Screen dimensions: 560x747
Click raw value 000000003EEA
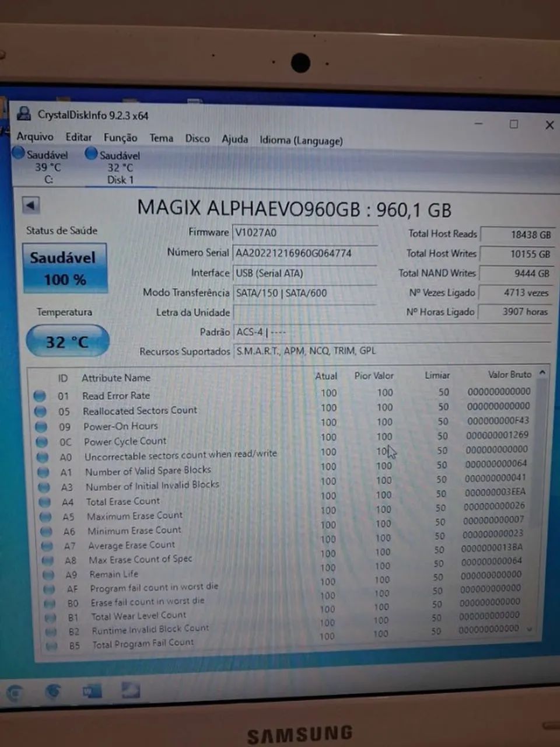[495, 492]
